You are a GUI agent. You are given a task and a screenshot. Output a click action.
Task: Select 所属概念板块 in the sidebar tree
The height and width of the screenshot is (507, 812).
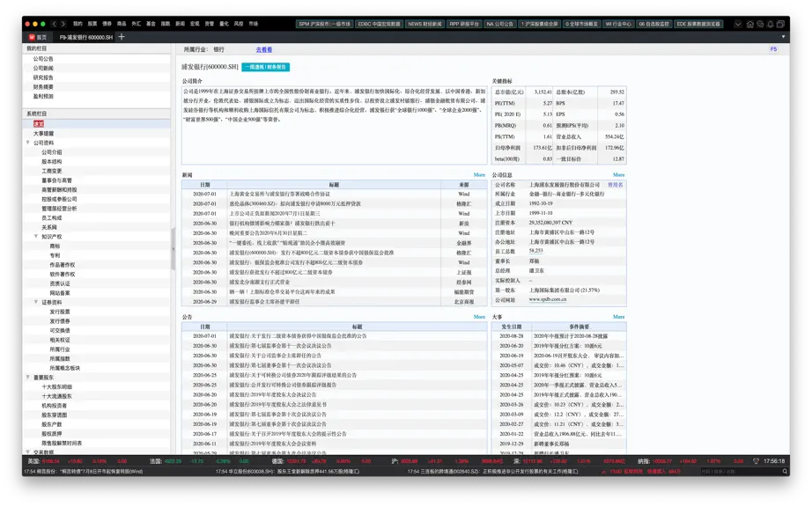tap(65, 368)
